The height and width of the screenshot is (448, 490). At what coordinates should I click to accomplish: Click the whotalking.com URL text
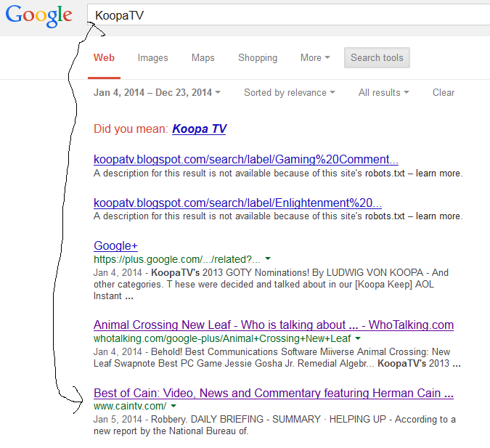[222, 338]
